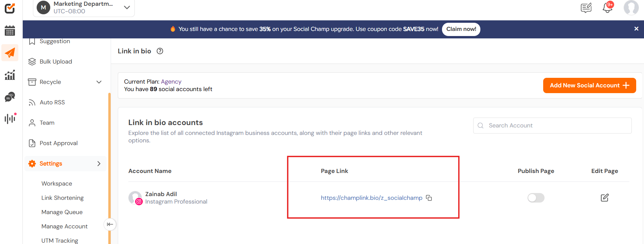Collapse the sidebar with arrow button
This screenshot has height=244, width=644.
coord(110,224)
